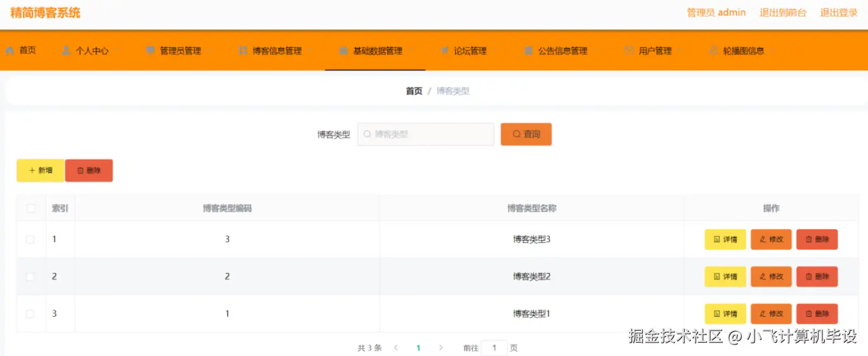The image size is (868, 356).
Task: Click the 博客类型1 name cell
Action: pyautogui.click(x=531, y=314)
